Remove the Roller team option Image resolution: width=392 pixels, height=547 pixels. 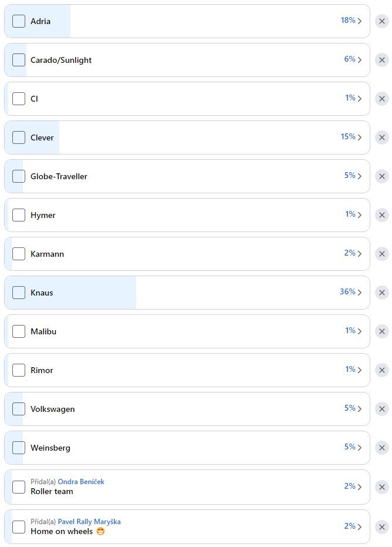382,487
